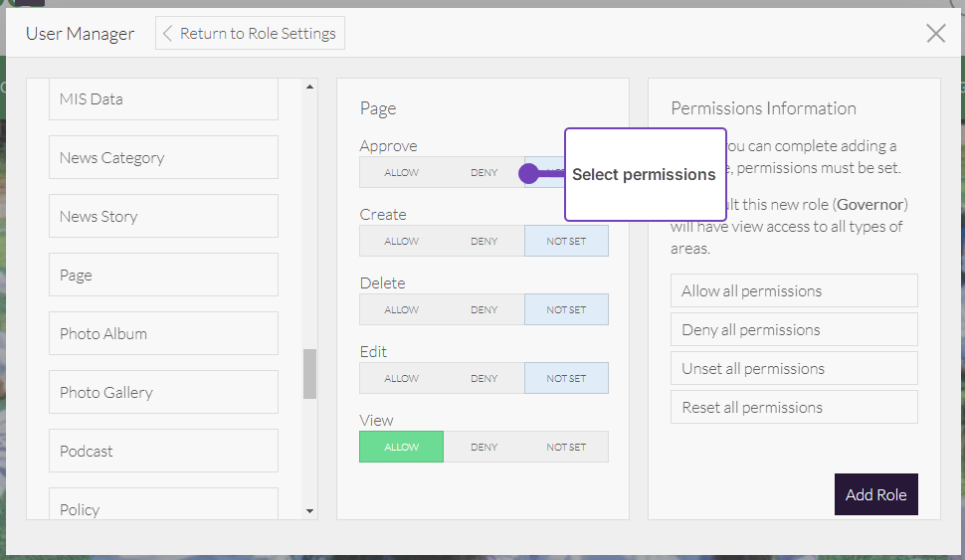The height and width of the screenshot is (560, 965).
Task: Select the MIS Data area
Action: tap(163, 99)
